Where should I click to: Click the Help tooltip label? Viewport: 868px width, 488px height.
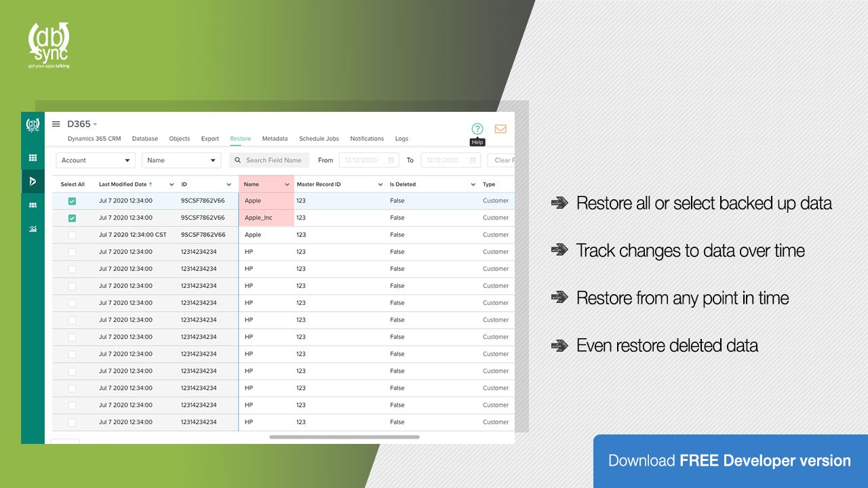pos(477,142)
